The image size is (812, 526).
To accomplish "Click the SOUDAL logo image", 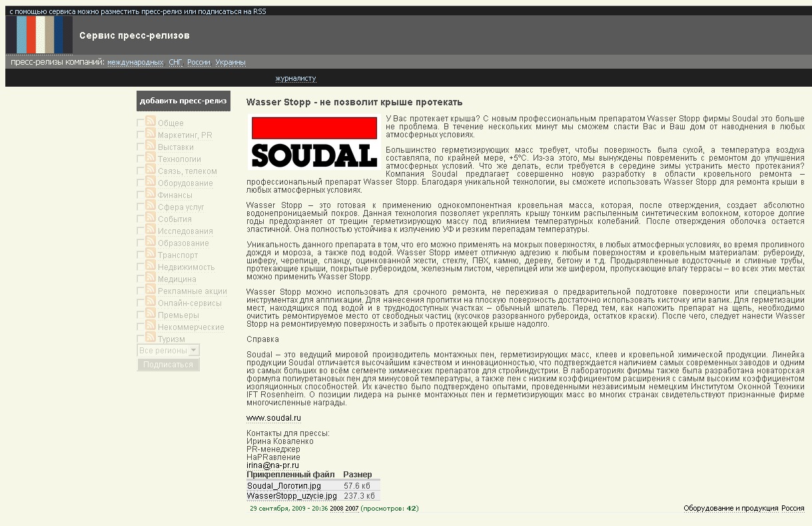I will [314, 142].
